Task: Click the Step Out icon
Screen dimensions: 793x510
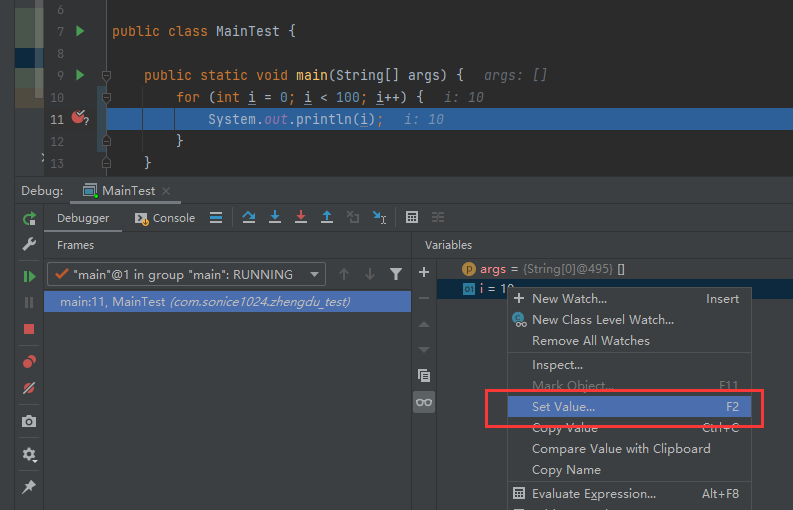Action: 327,217
